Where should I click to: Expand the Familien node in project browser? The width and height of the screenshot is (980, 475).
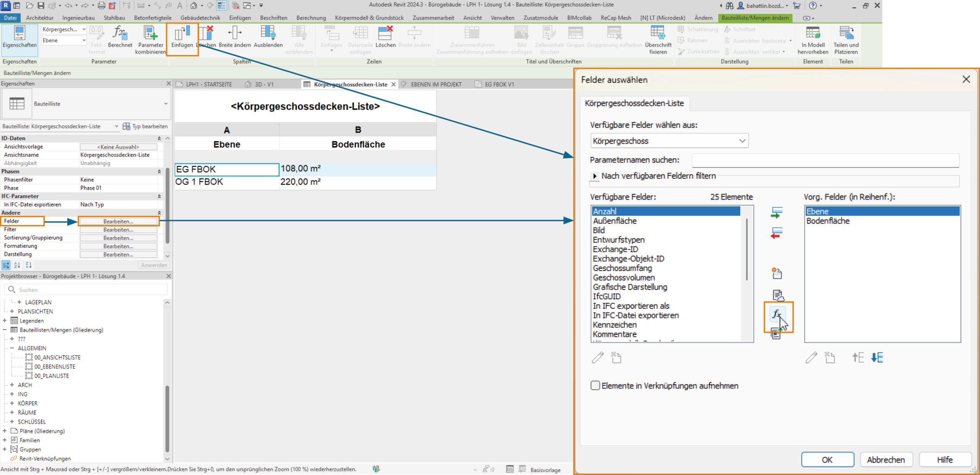coord(5,440)
